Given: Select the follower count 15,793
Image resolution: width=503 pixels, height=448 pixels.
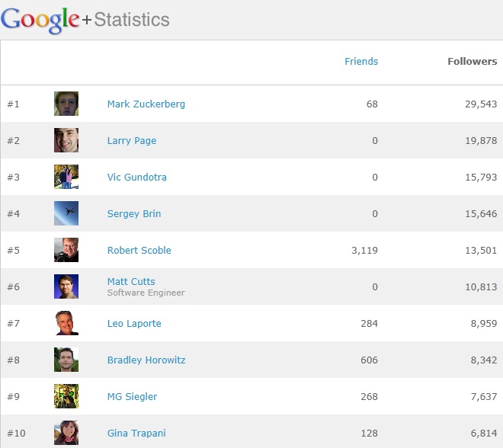Looking at the screenshot, I should pyautogui.click(x=481, y=178).
